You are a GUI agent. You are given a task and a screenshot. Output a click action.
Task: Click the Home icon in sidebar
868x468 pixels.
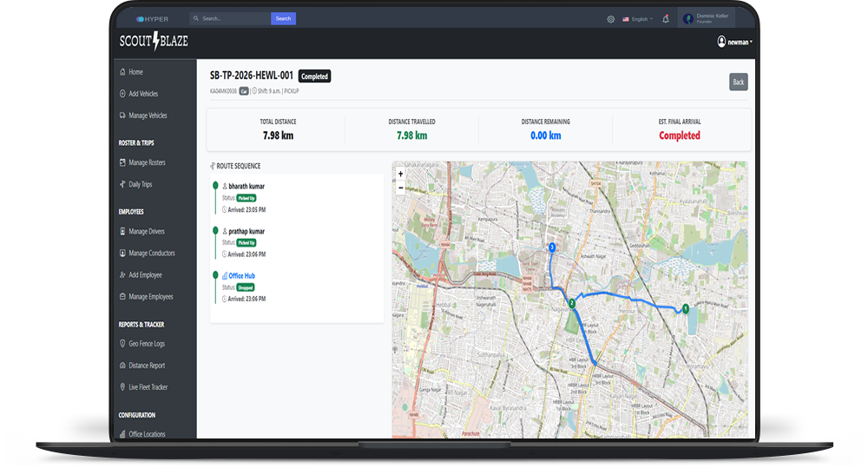coord(122,72)
